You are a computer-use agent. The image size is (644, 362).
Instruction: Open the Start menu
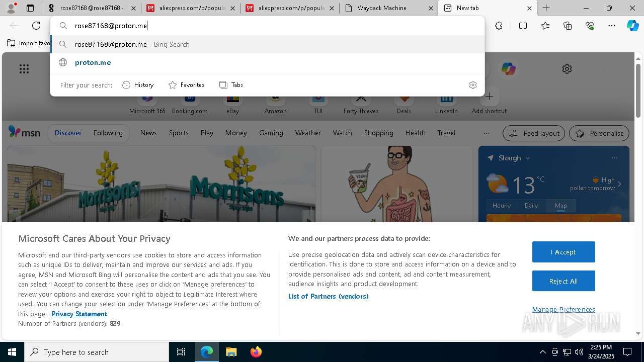click(x=12, y=352)
